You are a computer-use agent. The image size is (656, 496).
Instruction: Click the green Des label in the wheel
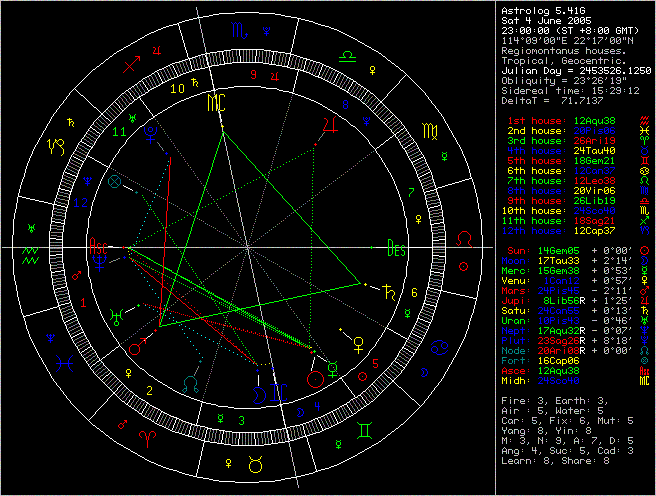click(397, 248)
